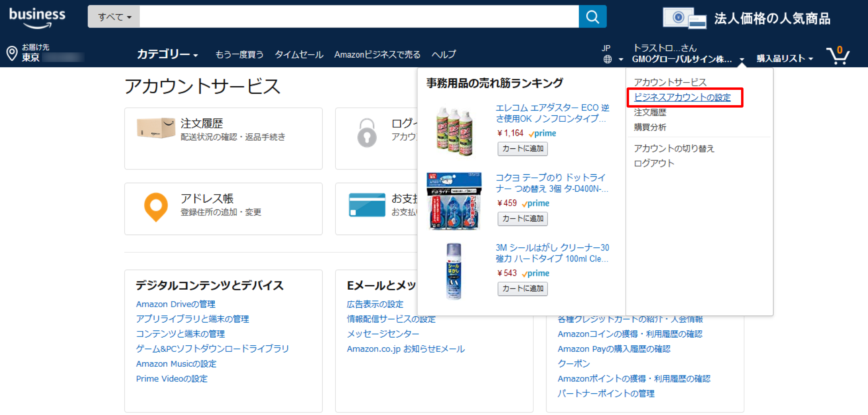Open Amazon Payの購入履歴の確認 link
The height and width of the screenshot is (415, 868).
[x=614, y=349]
